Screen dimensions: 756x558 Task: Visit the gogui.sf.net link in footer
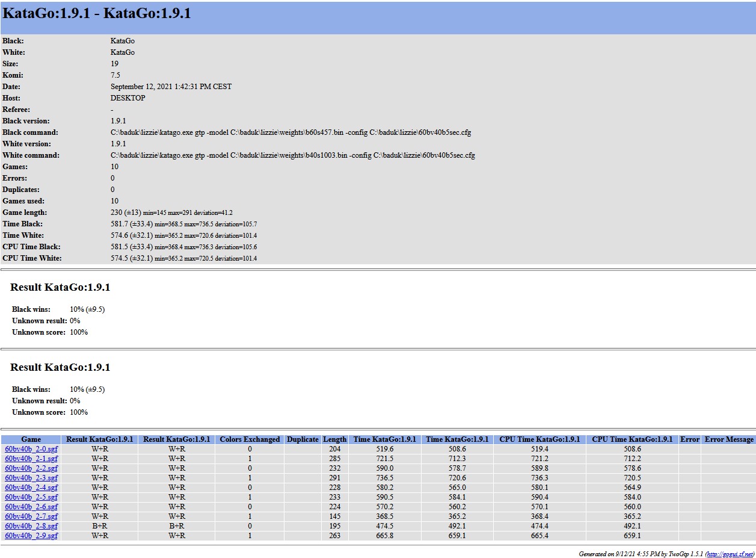tap(730, 554)
